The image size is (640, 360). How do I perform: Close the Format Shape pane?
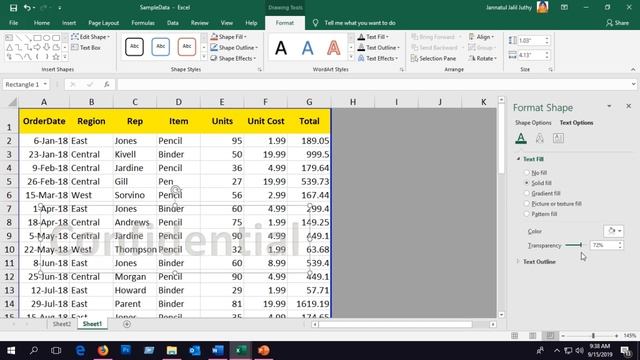pyautogui.click(x=629, y=106)
